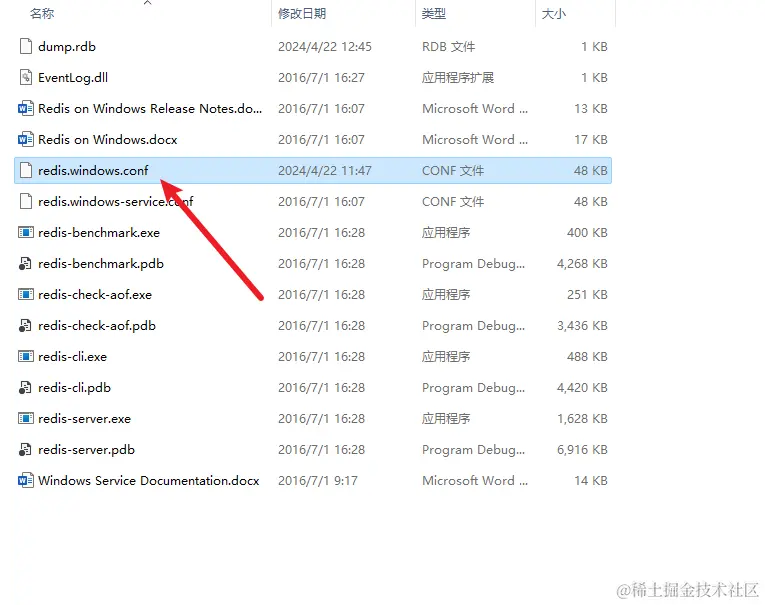Click the 14 KB size cell

point(591,481)
